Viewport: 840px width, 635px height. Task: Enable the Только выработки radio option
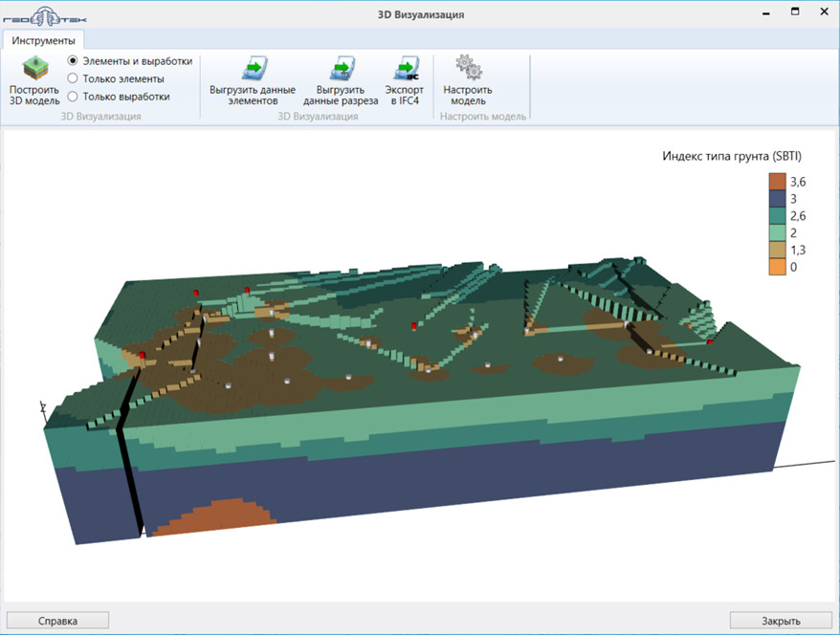73,96
